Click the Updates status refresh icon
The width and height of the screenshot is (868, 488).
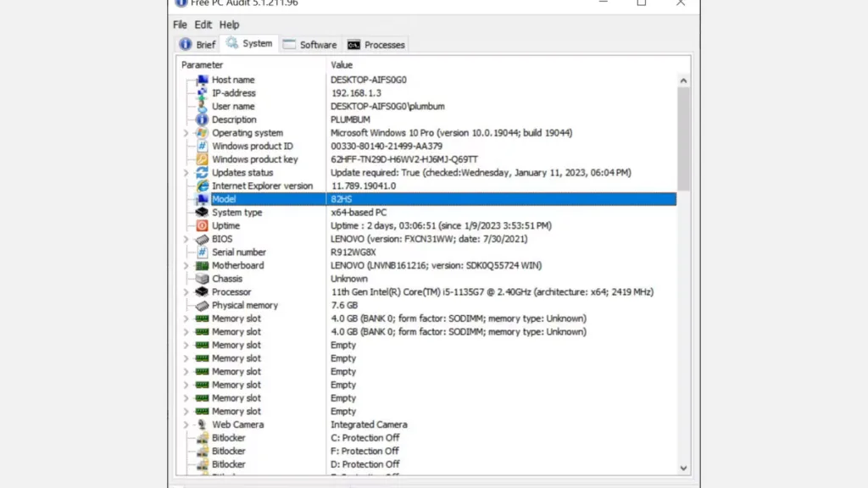202,173
